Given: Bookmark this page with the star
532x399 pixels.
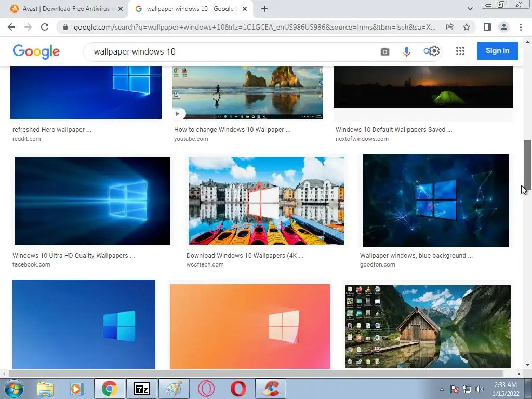Looking at the screenshot, I should [x=467, y=27].
